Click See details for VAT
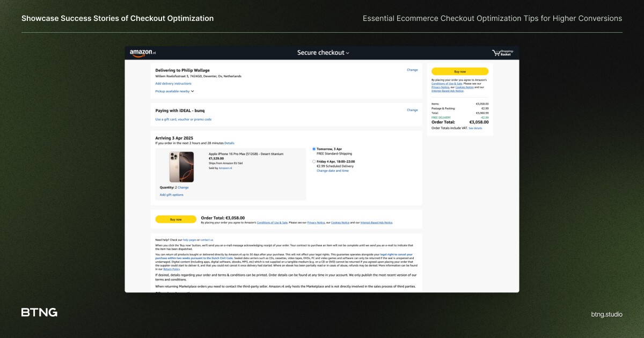This screenshot has width=644, height=338. [475, 128]
